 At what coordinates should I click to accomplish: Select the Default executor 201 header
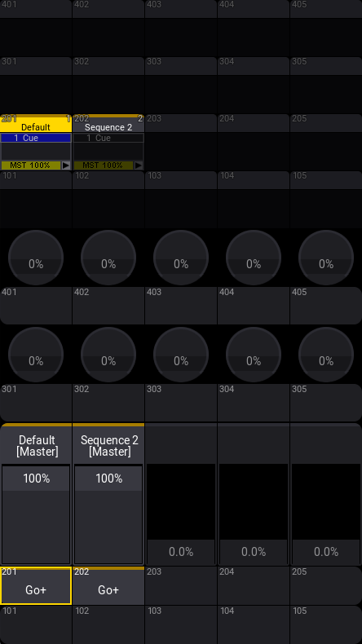point(36,123)
